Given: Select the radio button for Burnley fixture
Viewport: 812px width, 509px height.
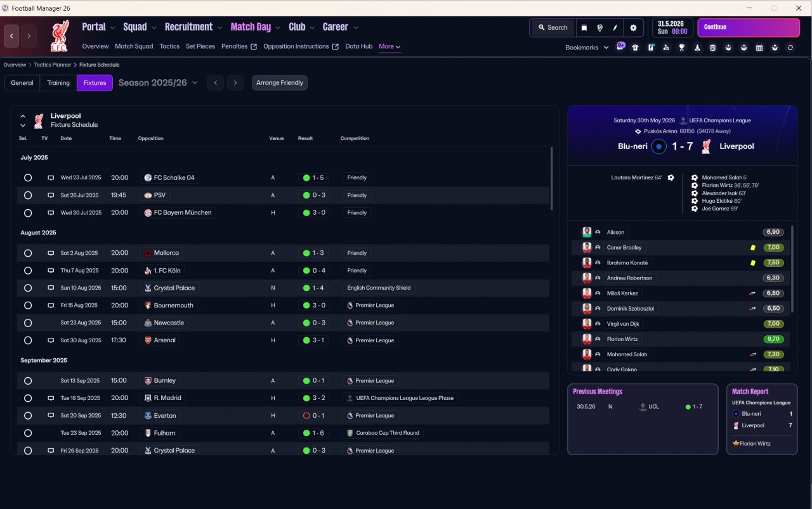Looking at the screenshot, I should 28,381.
